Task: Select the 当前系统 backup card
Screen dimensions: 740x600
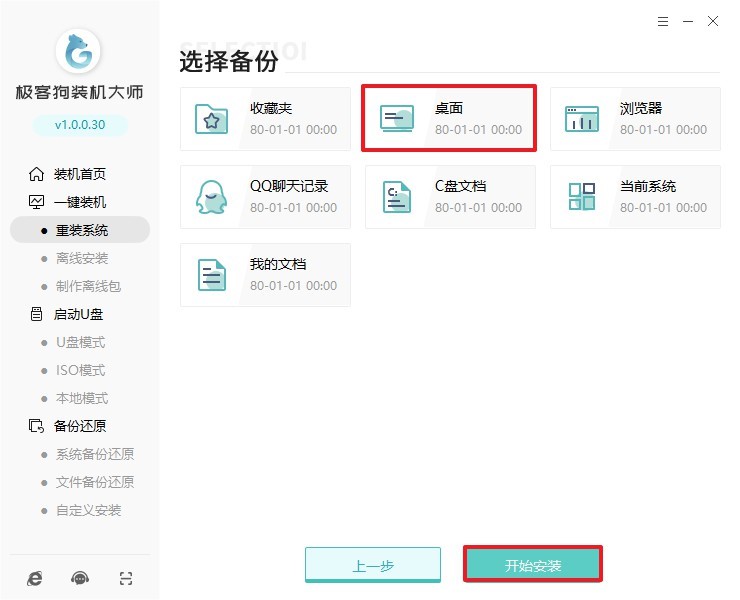Action: 635,197
